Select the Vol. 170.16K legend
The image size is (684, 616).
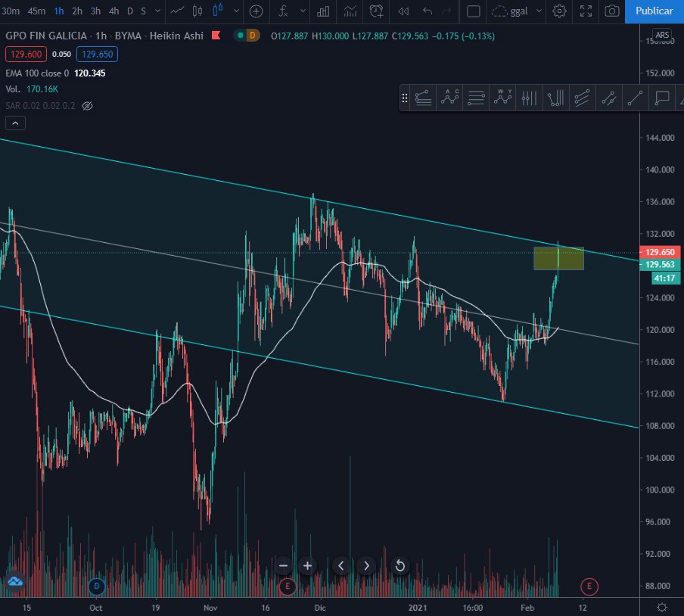(x=32, y=89)
